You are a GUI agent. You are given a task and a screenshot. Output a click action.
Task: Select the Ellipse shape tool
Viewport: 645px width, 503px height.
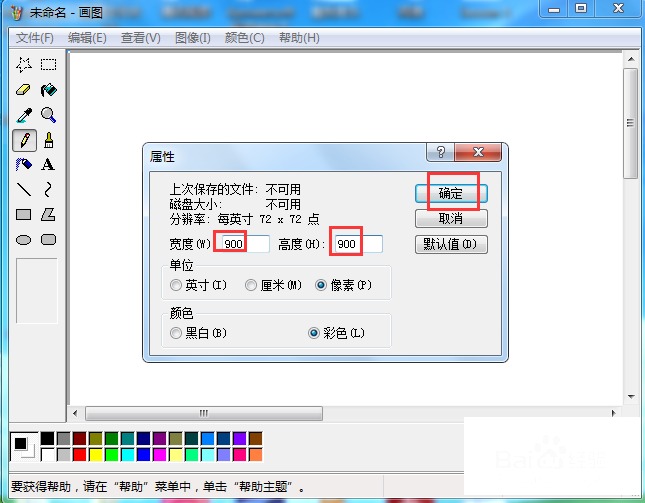click(x=24, y=239)
